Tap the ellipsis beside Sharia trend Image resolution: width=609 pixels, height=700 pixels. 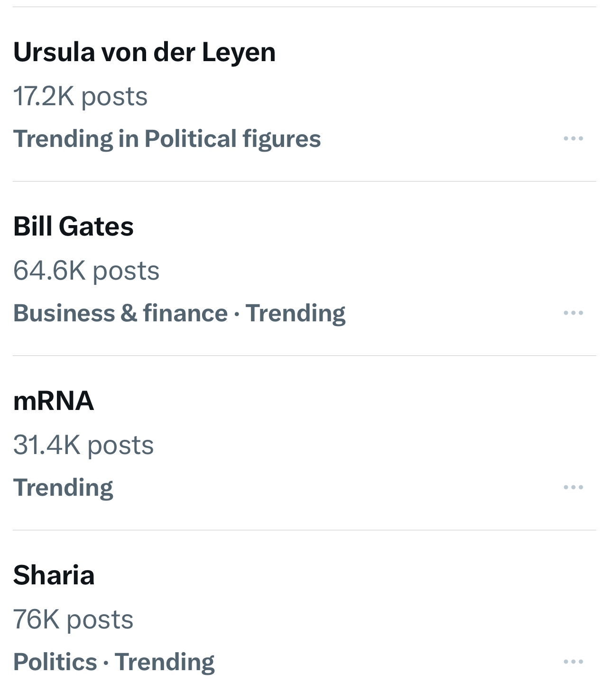[x=573, y=662]
